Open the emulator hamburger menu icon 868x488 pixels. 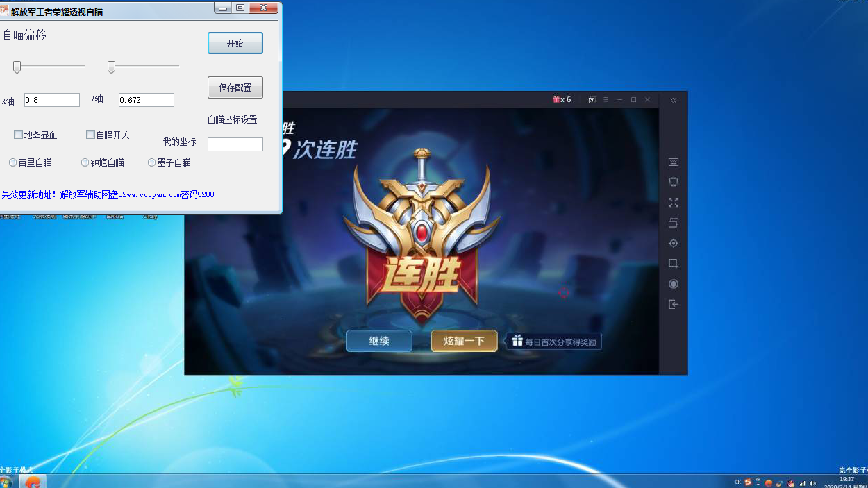click(606, 100)
